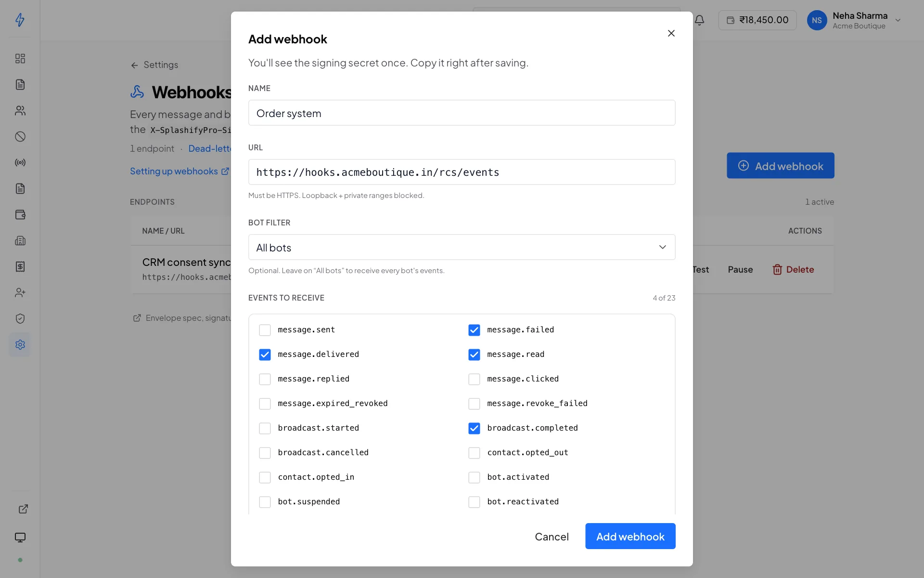Click the Delete action for CRM consent sync
924x578 pixels.
(793, 270)
